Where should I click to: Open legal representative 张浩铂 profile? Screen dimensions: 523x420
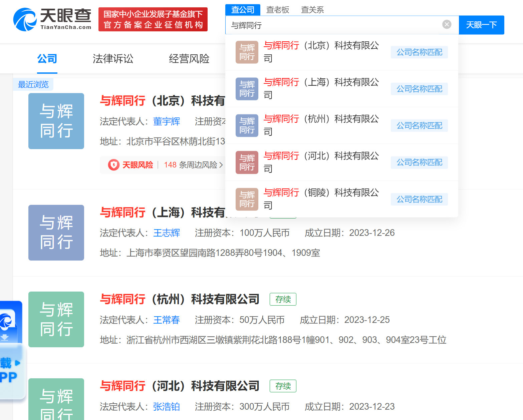pyautogui.click(x=167, y=407)
